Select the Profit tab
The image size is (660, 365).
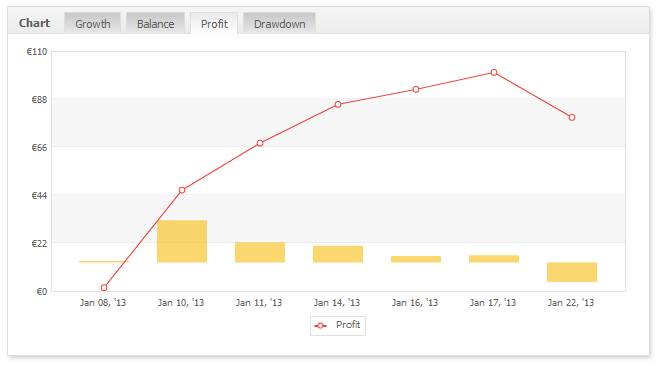point(214,23)
